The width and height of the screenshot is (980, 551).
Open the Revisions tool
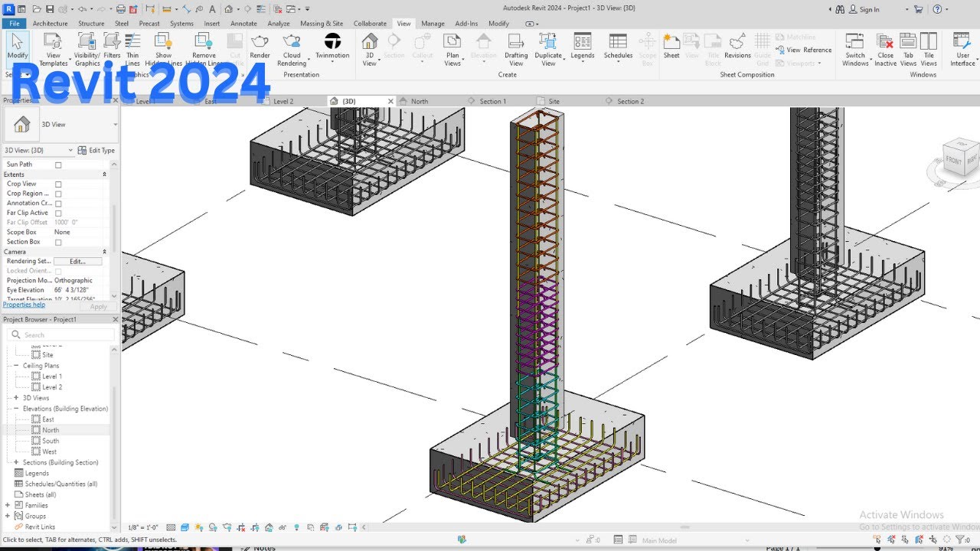pos(737,46)
